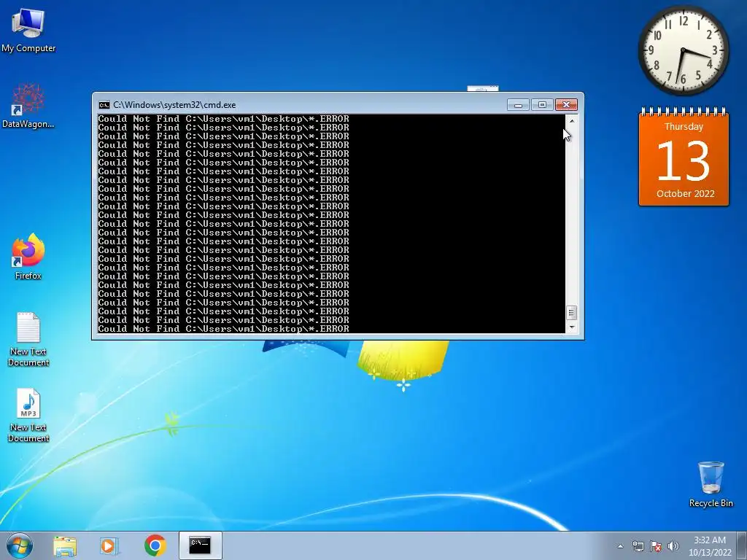
Task: Close the cmd.exe window
Action: click(566, 105)
